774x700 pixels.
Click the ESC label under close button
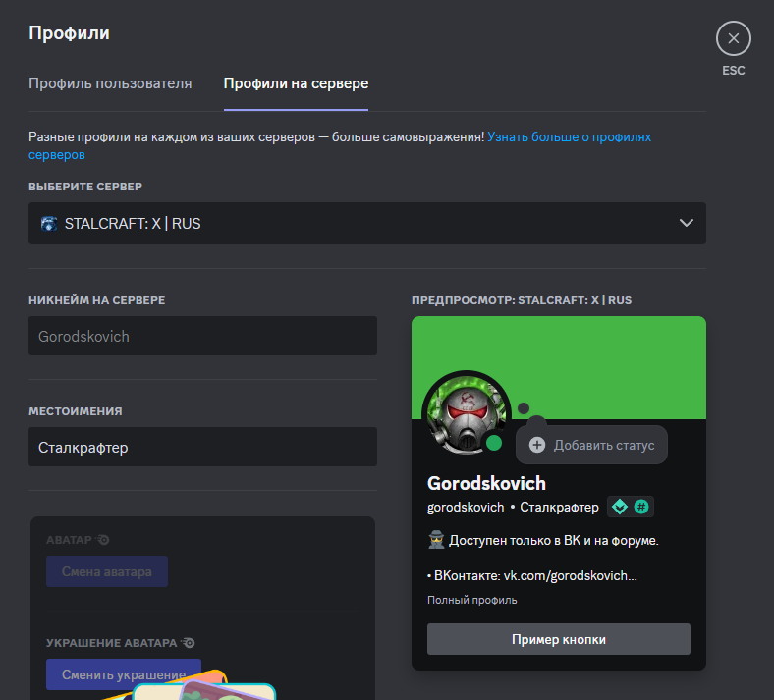[x=733, y=71]
